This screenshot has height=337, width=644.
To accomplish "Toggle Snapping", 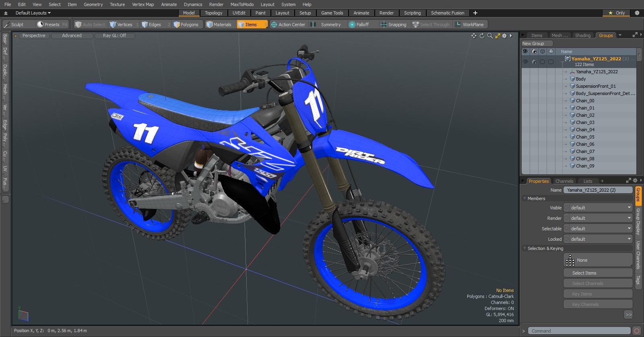I will click(394, 25).
